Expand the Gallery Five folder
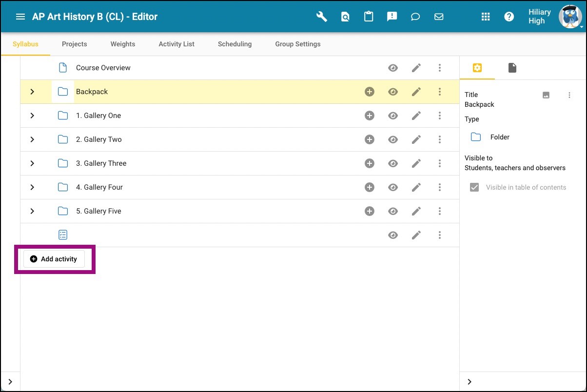Image resolution: width=587 pixels, height=392 pixels. [x=32, y=211]
